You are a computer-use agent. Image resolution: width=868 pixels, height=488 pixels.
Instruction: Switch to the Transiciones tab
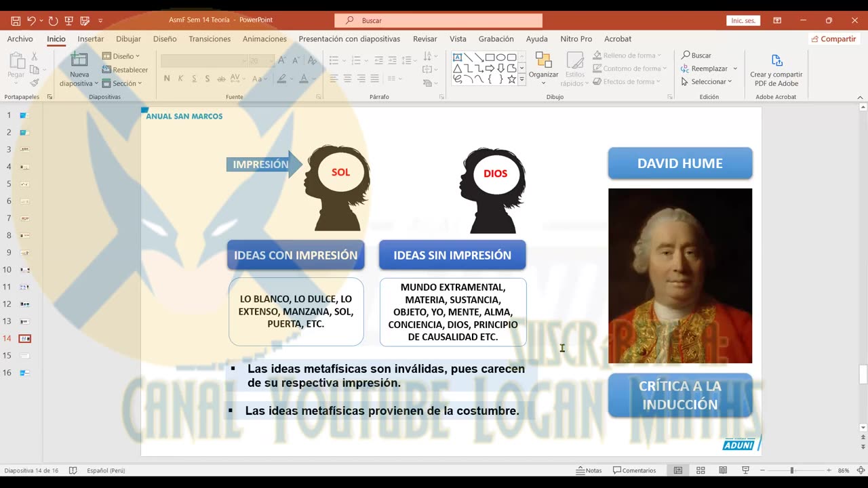[x=210, y=39]
